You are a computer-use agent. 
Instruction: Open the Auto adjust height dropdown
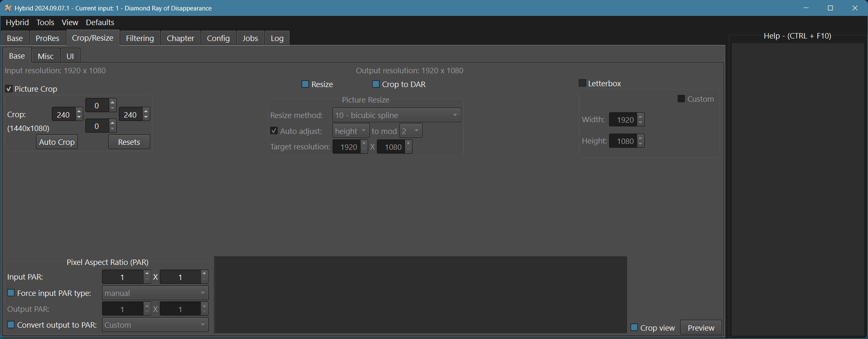click(351, 131)
